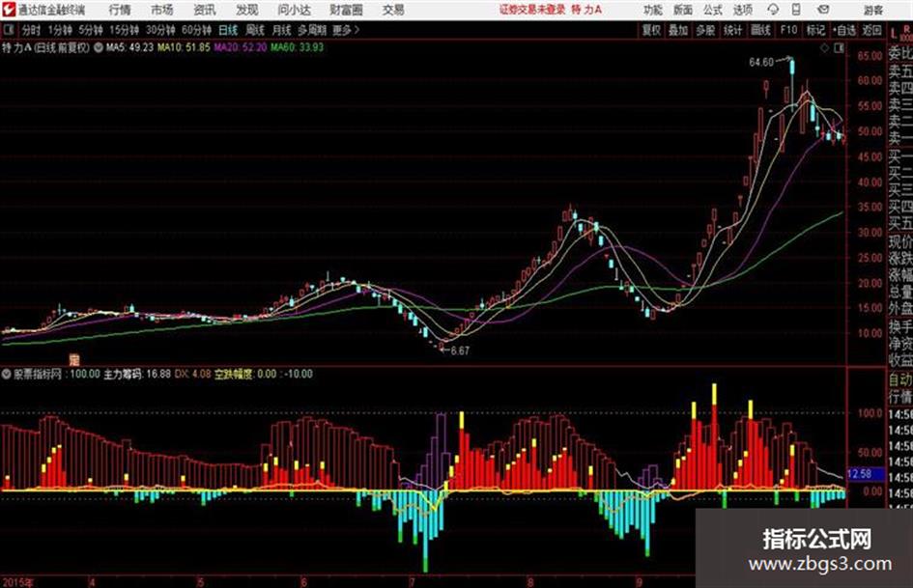Click the 主力筹码: 16.88 indicator value

click(x=137, y=374)
